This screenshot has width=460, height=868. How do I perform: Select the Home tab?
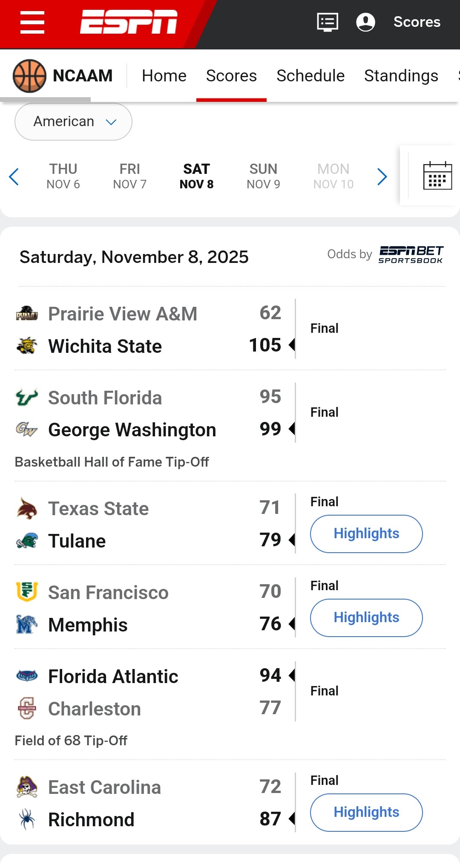pyautogui.click(x=164, y=76)
